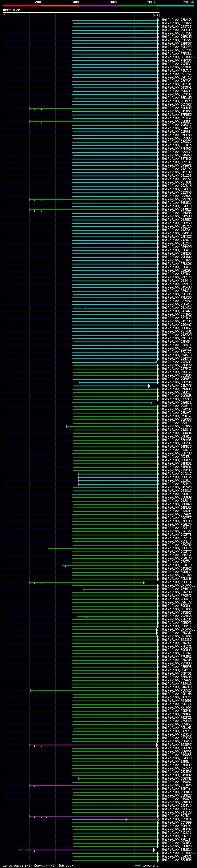Image resolution: width=197 pixels, height=868 pixels.
Task: Open hit UniRef100_C1PGH4
Action: pyautogui.click(x=177, y=132)
